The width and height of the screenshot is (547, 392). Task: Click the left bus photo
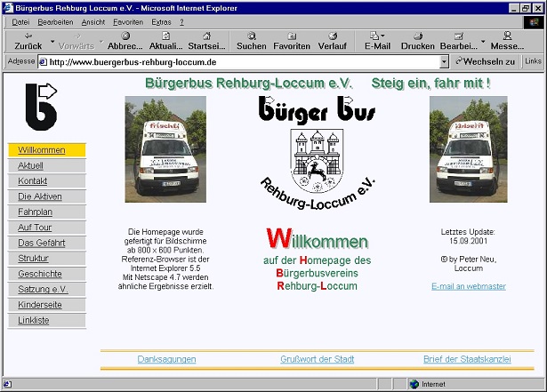[165, 149]
